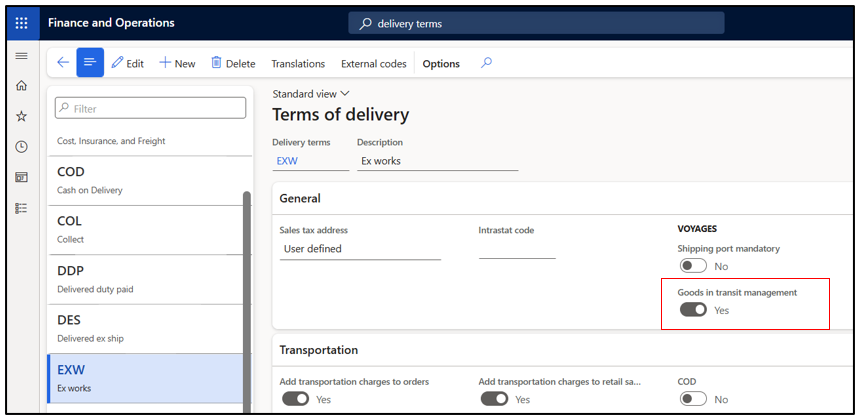Open Workspaces icon in sidebar
The image size is (856, 415).
click(x=21, y=177)
